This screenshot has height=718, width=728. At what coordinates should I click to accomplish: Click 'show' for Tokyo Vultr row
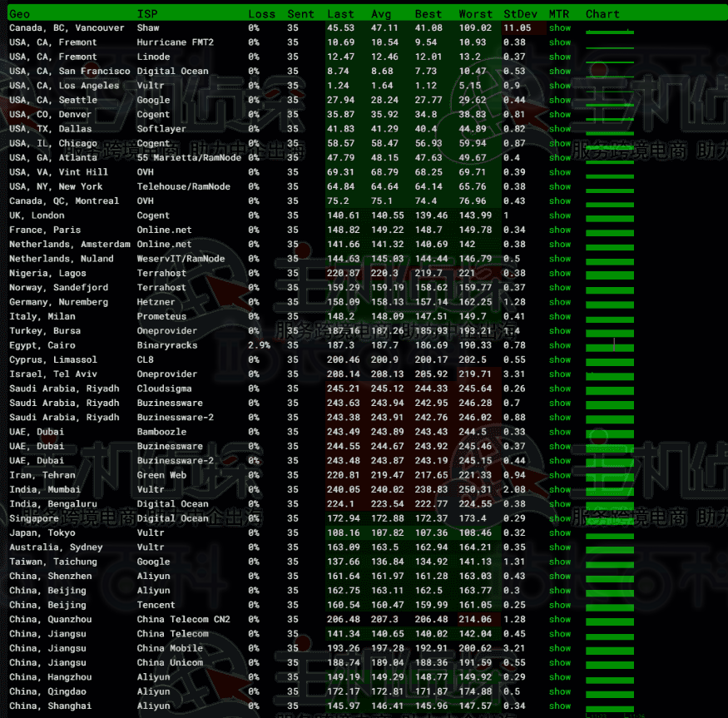coord(559,532)
